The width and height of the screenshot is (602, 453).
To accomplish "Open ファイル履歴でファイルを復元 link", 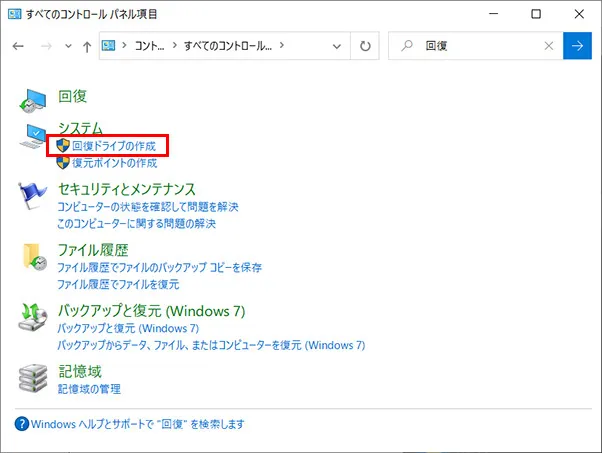I will (x=118, y=284).
